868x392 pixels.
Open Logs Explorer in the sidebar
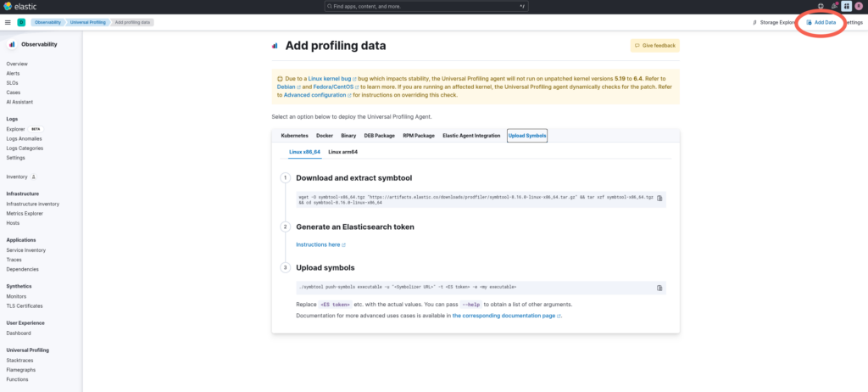(x=15, y=129)
